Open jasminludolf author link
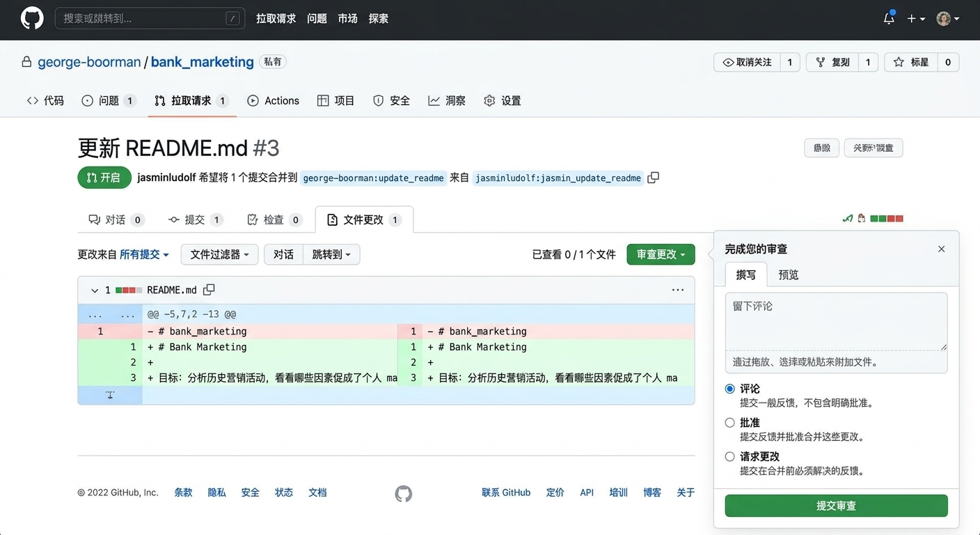This screenshot has height=535, width=980. point(166,178)
